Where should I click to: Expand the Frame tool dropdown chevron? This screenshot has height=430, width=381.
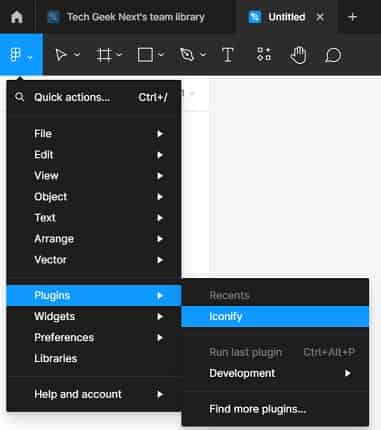click(119, 54)
